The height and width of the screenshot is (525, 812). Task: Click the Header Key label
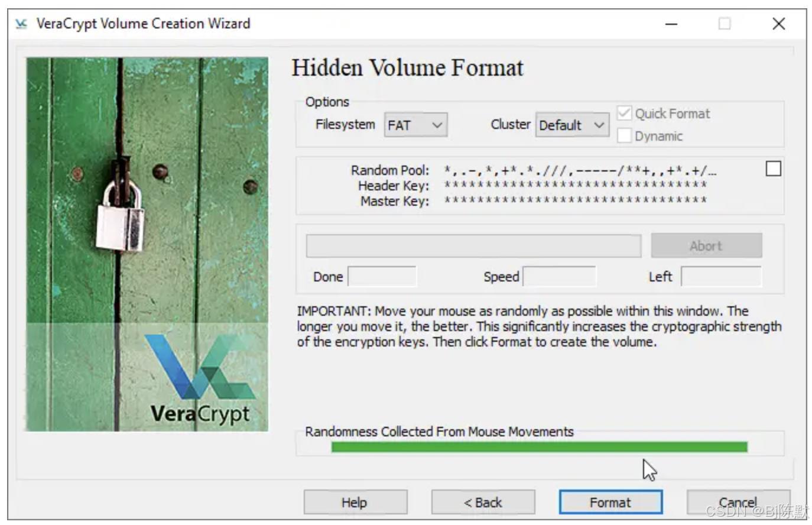point(394,186)
